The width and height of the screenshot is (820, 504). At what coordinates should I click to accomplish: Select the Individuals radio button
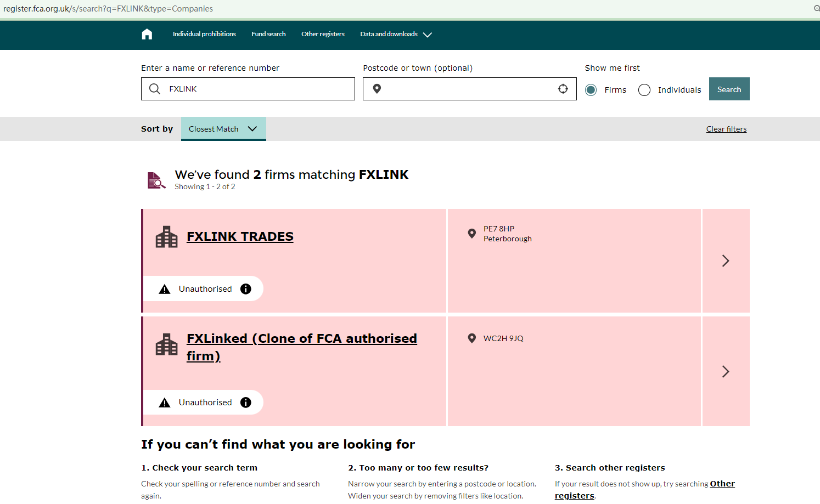644,90
